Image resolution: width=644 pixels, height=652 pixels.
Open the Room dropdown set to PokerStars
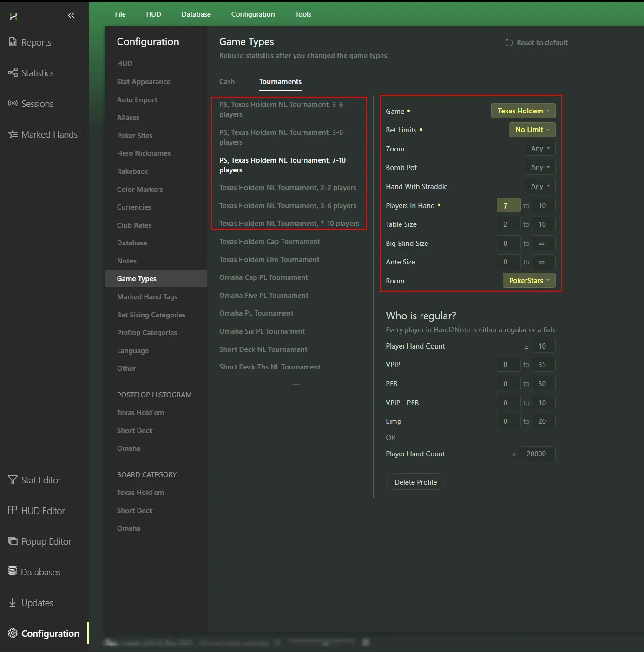click(x=529, y=280)
